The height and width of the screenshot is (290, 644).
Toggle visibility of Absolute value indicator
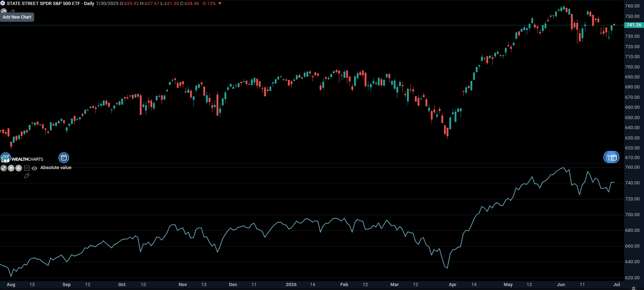pyautogui.click(x=34, y=168)
